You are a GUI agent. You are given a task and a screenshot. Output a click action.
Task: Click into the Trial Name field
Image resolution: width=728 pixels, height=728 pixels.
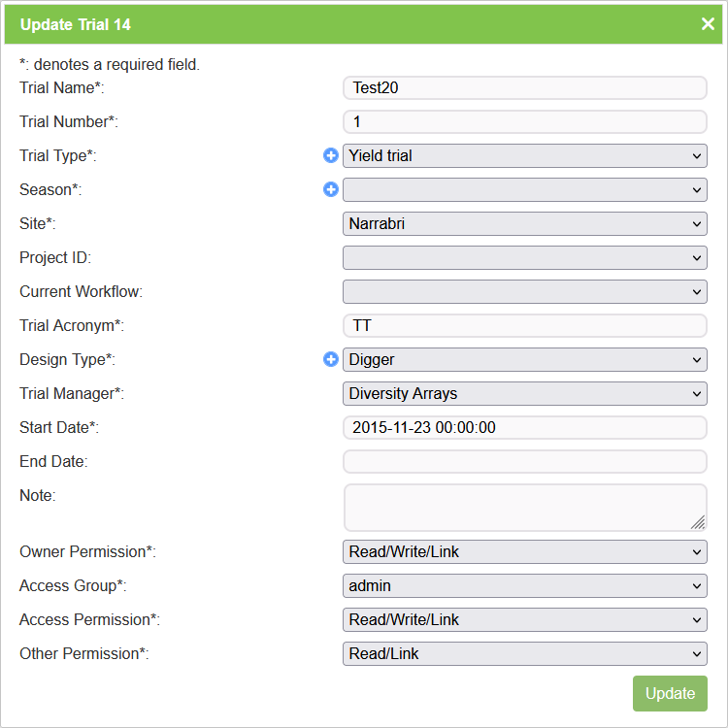pyautogui.click(x=524, y=87)
